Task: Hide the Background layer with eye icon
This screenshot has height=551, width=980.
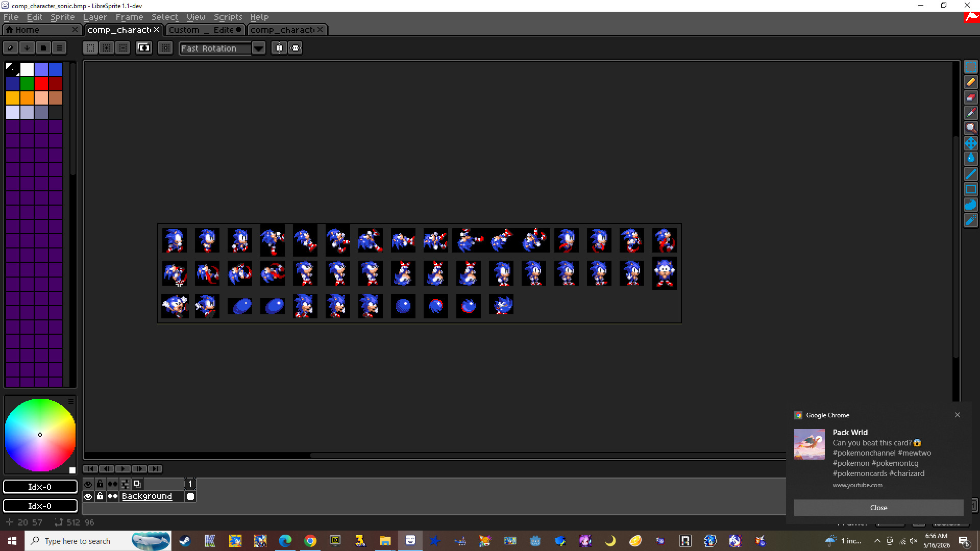Action: [88, 496]
